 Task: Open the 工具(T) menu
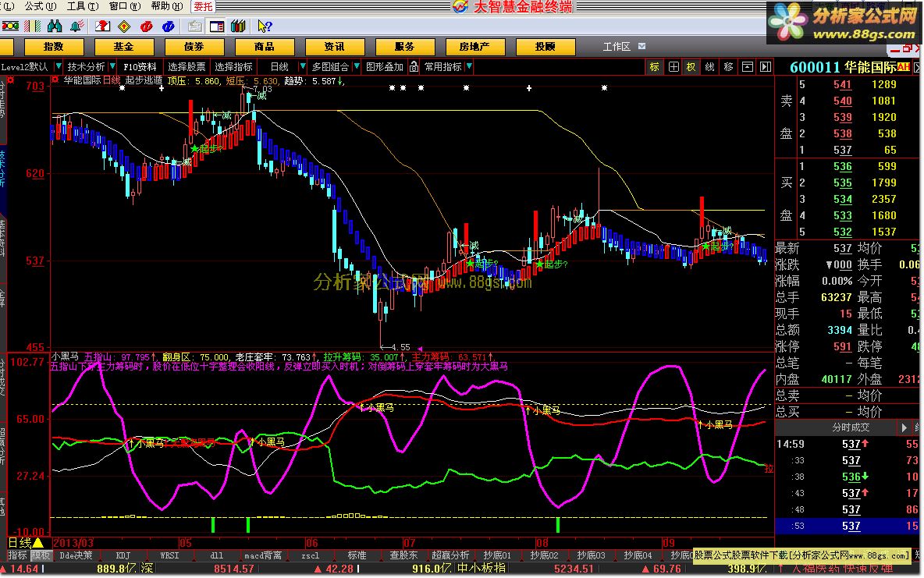(x=83, y=6)
